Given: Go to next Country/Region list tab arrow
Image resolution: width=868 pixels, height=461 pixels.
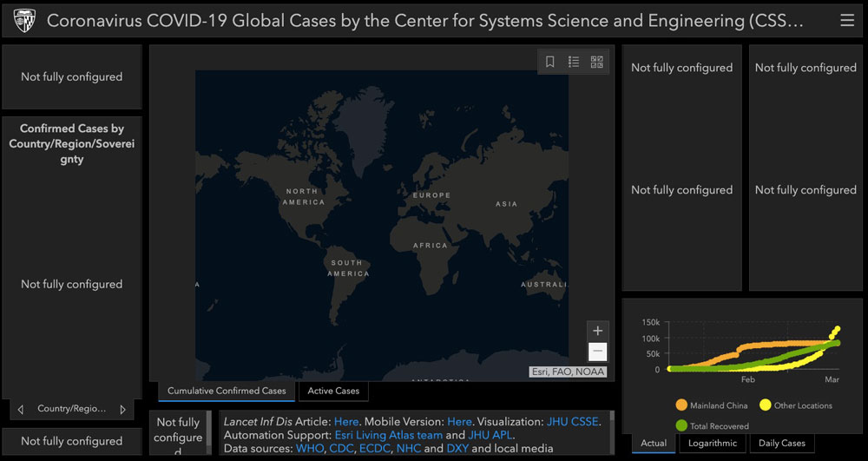Looking at the screenshot, I should [x=123, y=410].
